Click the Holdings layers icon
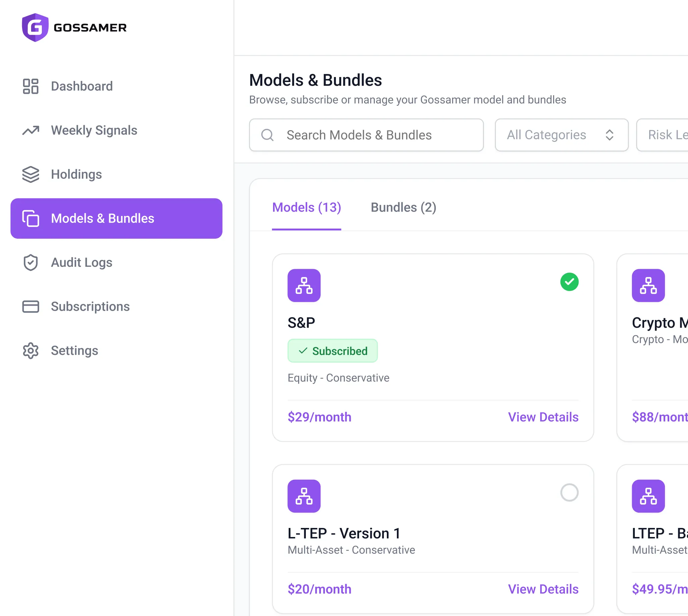The height and width of the screenshot is (616, 688). tap(30, 174)
